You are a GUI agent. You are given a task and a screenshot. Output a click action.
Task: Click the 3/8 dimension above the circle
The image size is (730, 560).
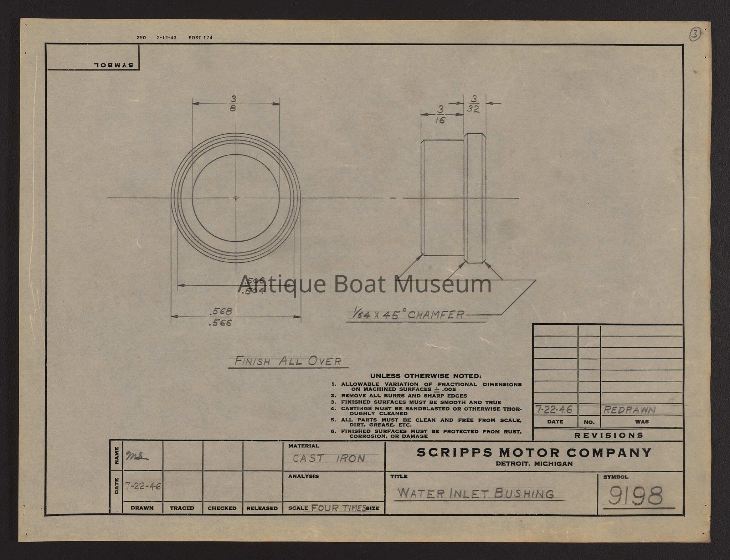pyautogui.click(x=233, y=103)
